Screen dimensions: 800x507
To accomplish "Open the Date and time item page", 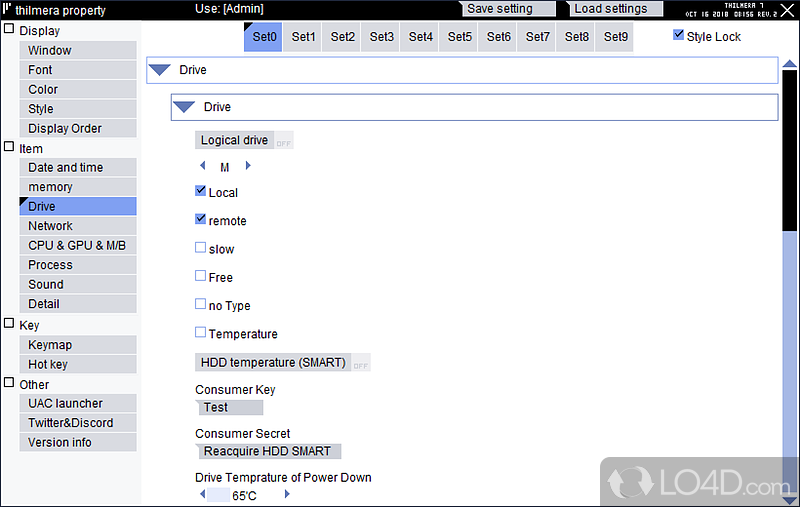I will point(78,167).
